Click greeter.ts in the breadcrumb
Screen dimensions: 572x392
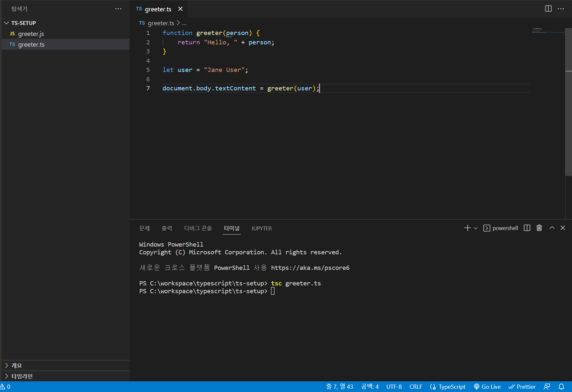pyautogui.click(x=161, y=23)
